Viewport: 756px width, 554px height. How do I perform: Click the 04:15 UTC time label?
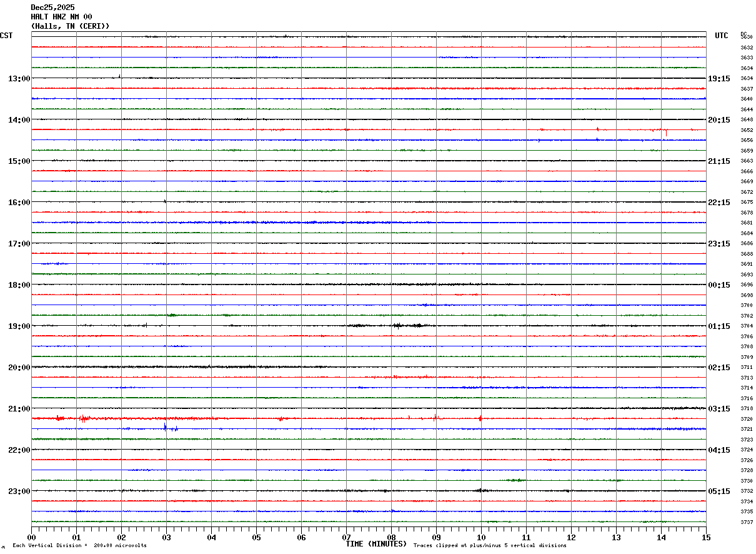[719, 450]
